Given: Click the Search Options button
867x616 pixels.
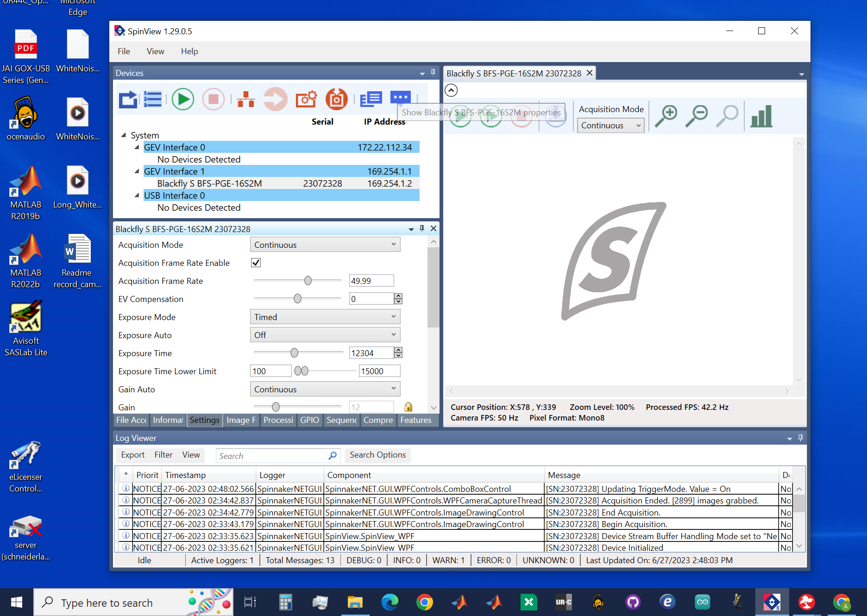Looking at the screenshot, I should point(377,455).
